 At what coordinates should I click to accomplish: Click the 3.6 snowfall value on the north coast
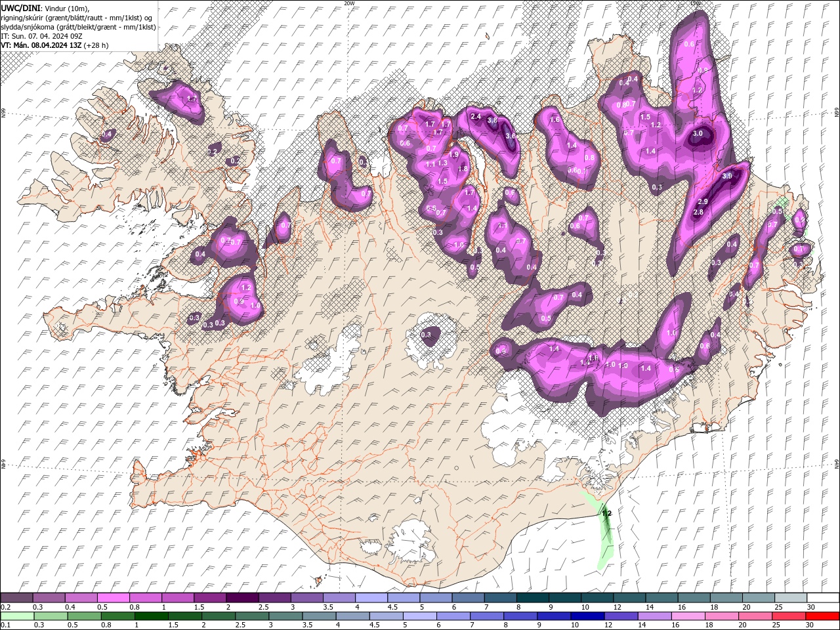(510, 136)
